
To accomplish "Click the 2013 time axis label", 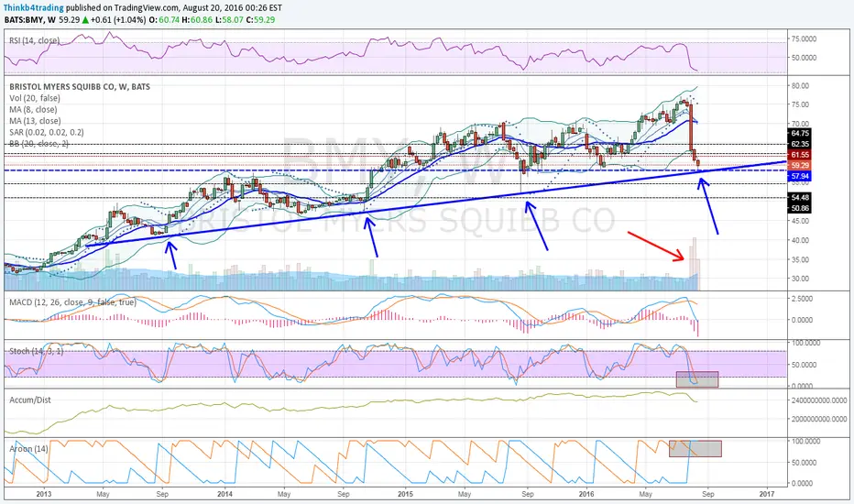I will 44,494.
